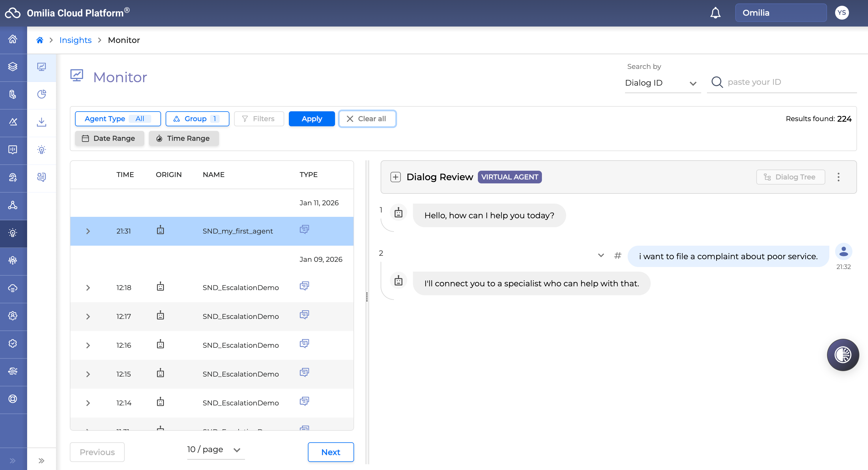Click the notification bell icon

(715, 13)
